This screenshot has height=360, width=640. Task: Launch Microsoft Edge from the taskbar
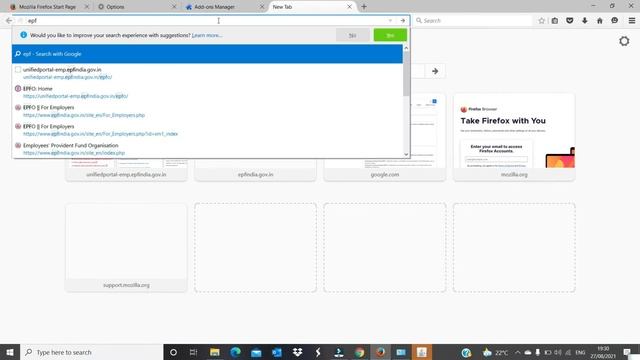tap(236, 352)
